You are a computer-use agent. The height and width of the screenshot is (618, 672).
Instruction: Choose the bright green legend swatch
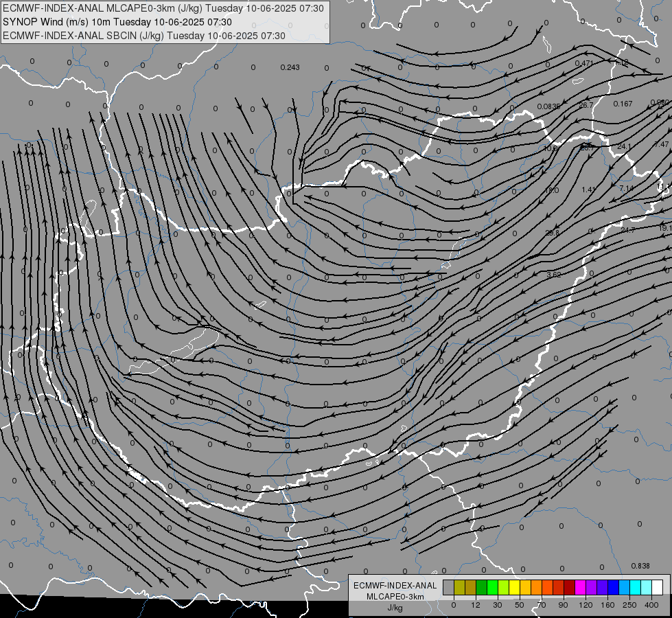[x=493, y=587]
